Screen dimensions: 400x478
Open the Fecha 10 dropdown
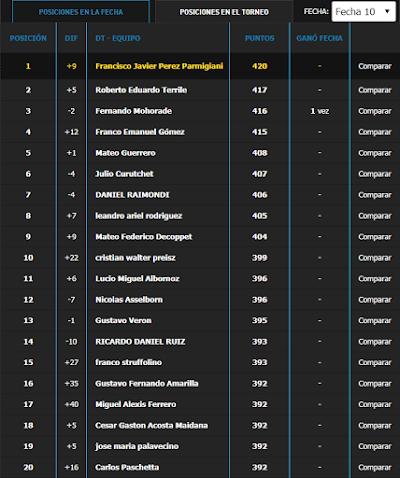point(363,12)
